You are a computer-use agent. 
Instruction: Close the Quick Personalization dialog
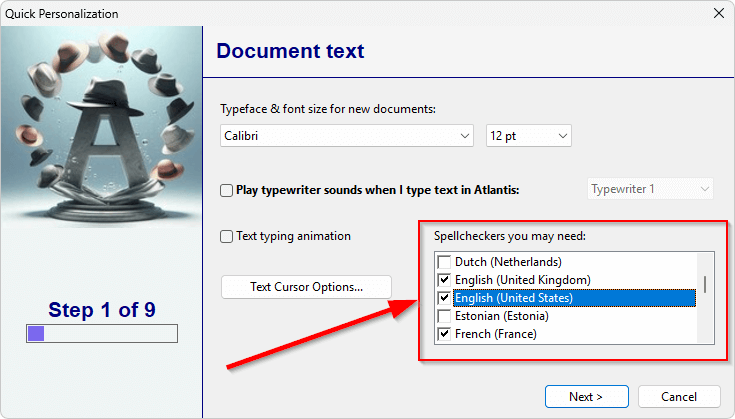point(719,13)
